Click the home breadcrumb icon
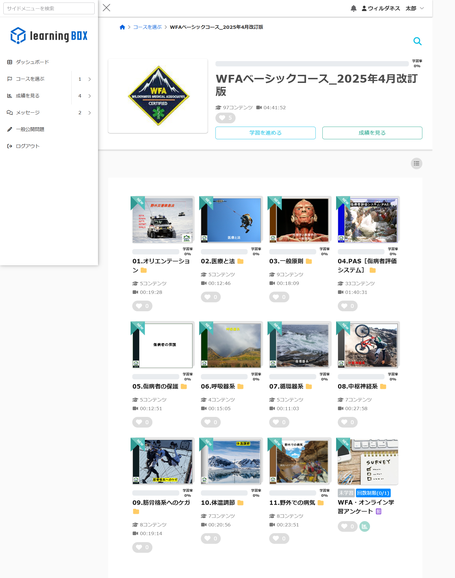Viewport: 455px width, 578px height. (122, 27)
